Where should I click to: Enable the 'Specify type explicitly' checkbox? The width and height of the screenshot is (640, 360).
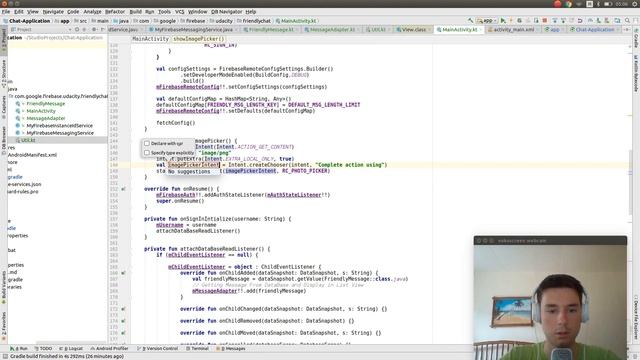point(147,153)
